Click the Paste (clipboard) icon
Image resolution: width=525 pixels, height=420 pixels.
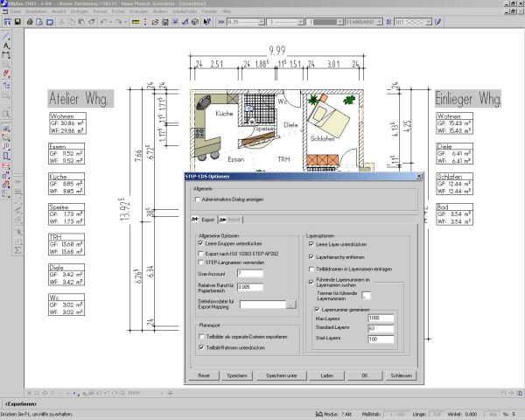click(x=81, y=22)
